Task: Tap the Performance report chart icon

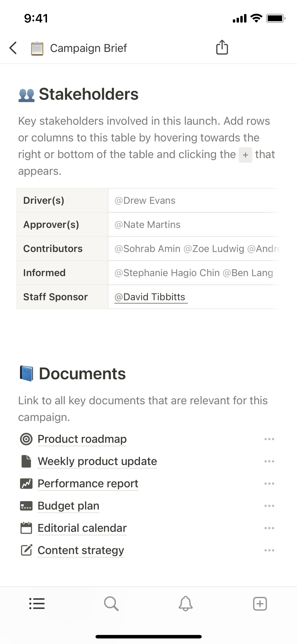Action: coord(26,484)
